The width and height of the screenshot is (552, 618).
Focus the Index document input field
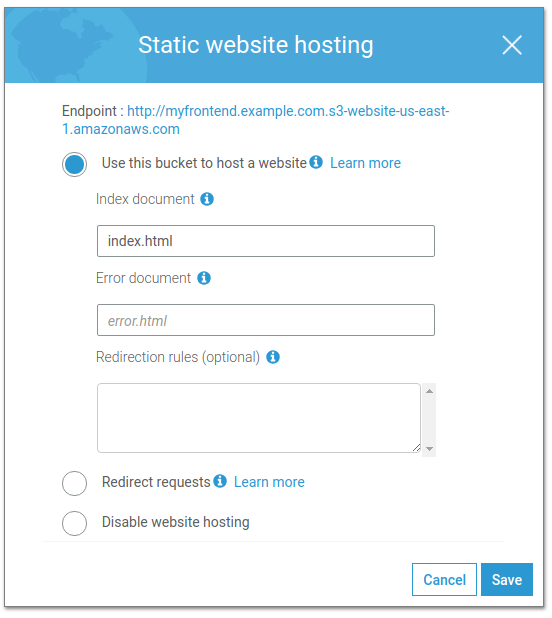pos(266,241)
